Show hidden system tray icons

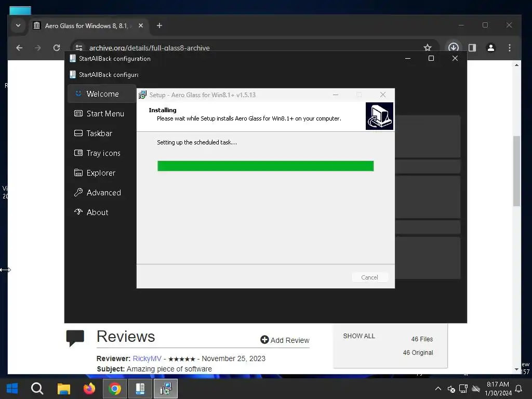pyautogui.click(x=438, y=389)
